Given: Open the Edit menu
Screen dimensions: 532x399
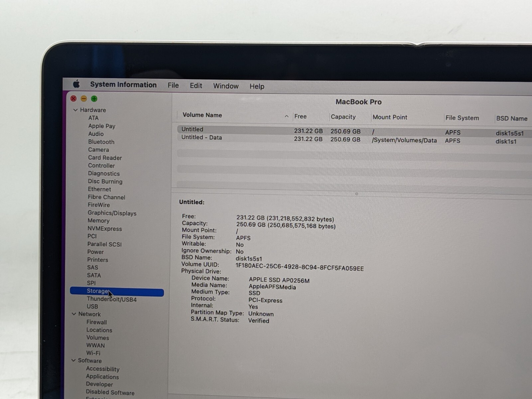Looking at the screenshot, I should tap(196, 86).
